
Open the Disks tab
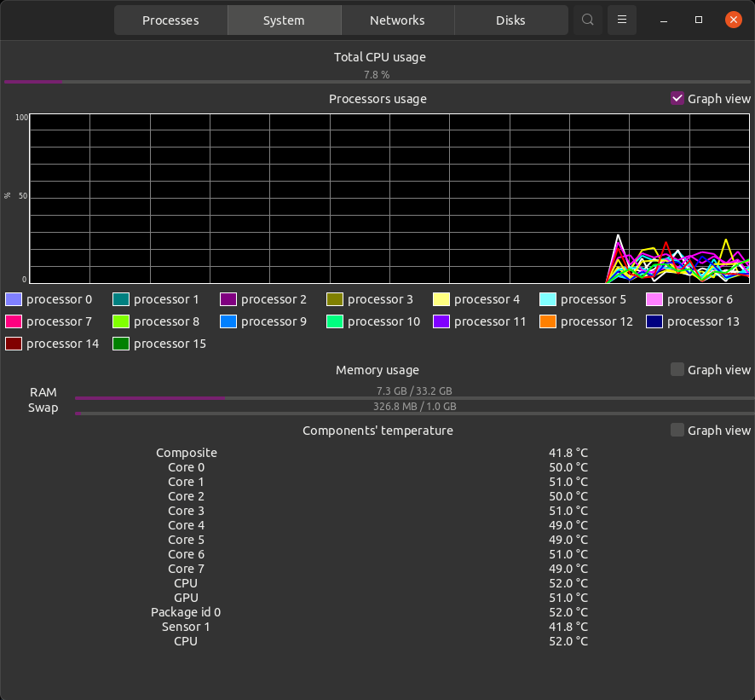pos(511,20)
